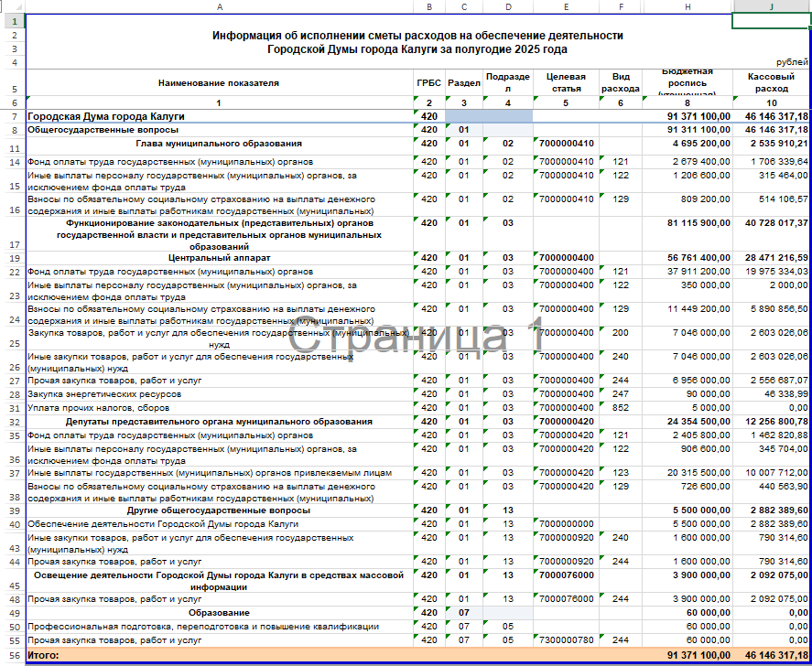
Task: Select column E header
Action: [x=566, y=6]
